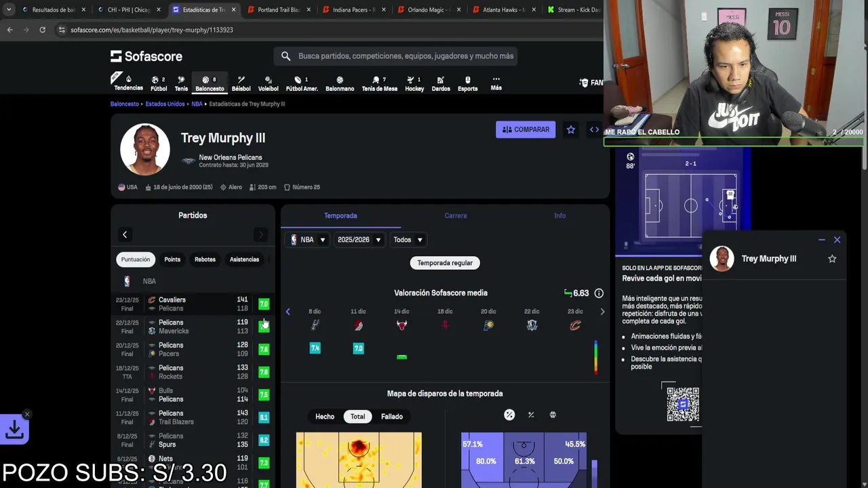Select the Hecho shot filter

[325, 416]
